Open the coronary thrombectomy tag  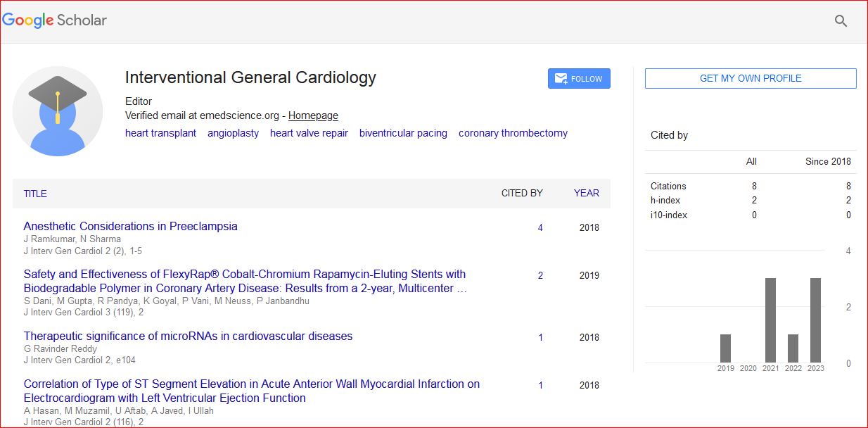pos(513,133)
